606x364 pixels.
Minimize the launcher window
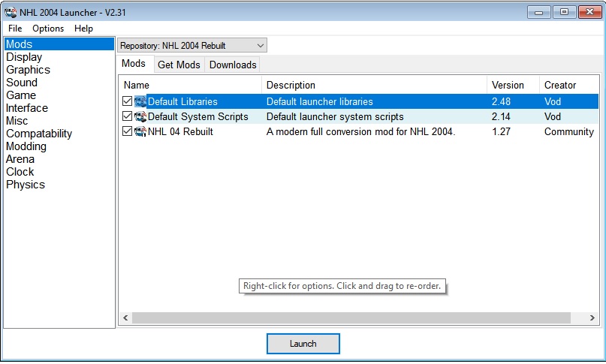pos(538,12)
